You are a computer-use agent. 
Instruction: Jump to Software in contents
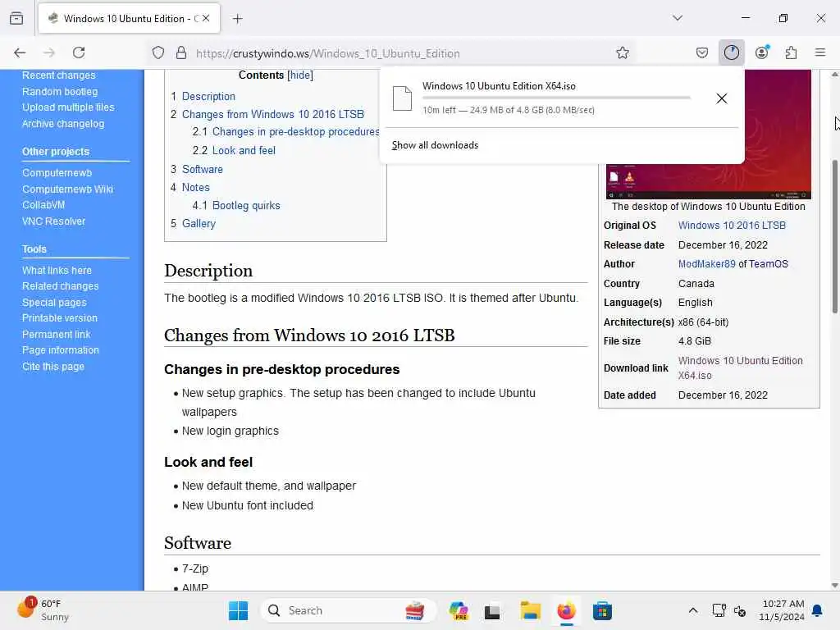(x=202, y=169)
